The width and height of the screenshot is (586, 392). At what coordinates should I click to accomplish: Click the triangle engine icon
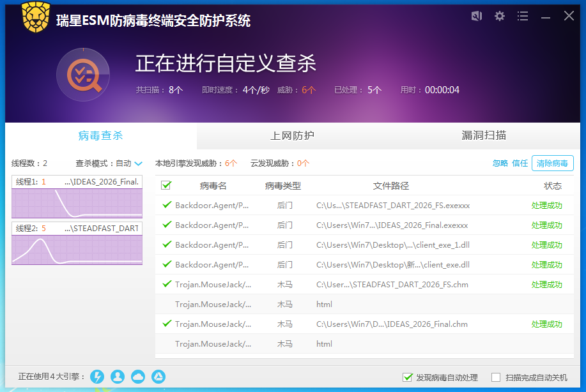click(x=158, y=377)
